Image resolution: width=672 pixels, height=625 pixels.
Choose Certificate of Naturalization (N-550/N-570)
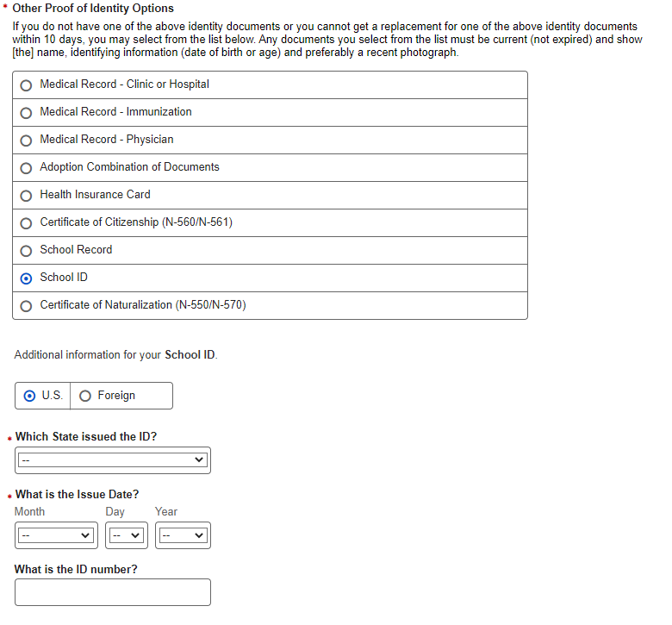(27, 306)
